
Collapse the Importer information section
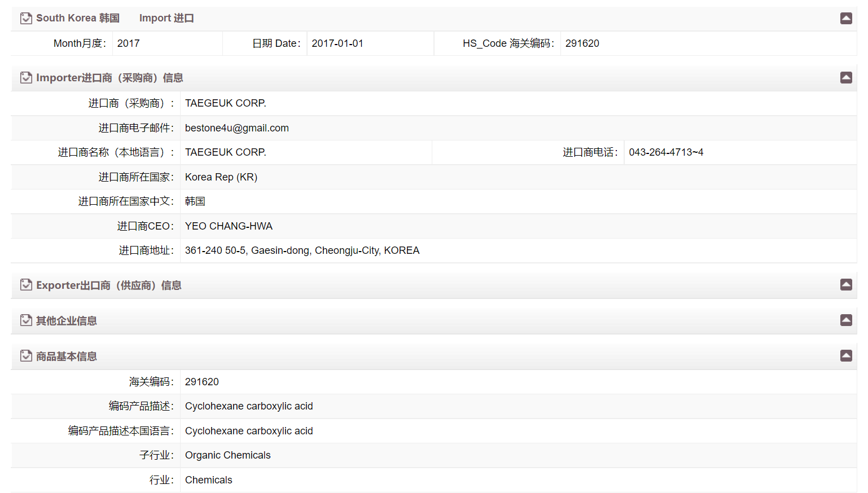[846, 77]
